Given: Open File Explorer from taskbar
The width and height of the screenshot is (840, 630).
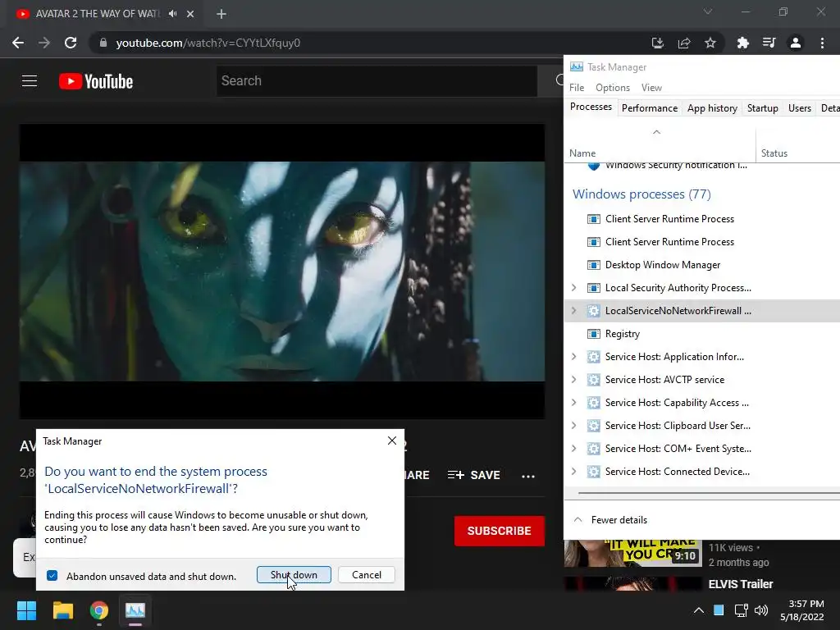Looking at the screenshot, I should pos(62,610).
